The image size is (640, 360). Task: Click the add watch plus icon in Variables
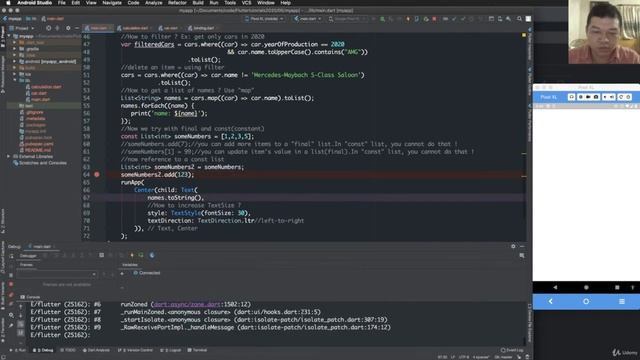(122, 273)
